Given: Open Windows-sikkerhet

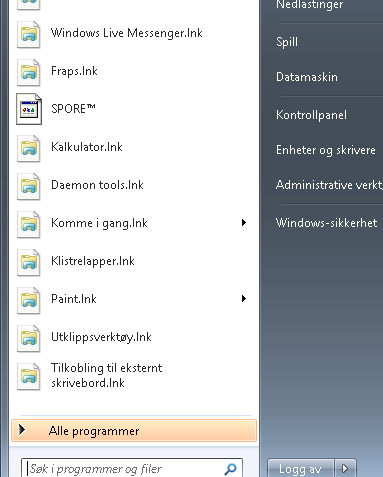Looking at the screenshot, I should [326, 223].
